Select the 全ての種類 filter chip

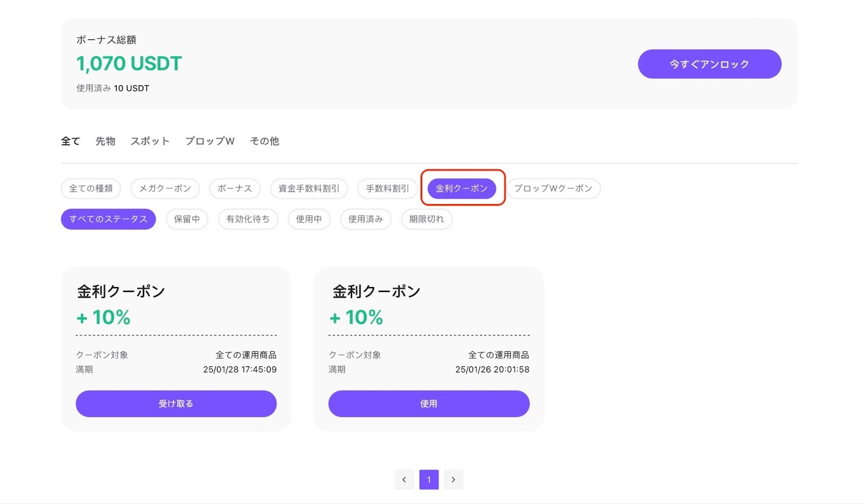click(91, 188)
